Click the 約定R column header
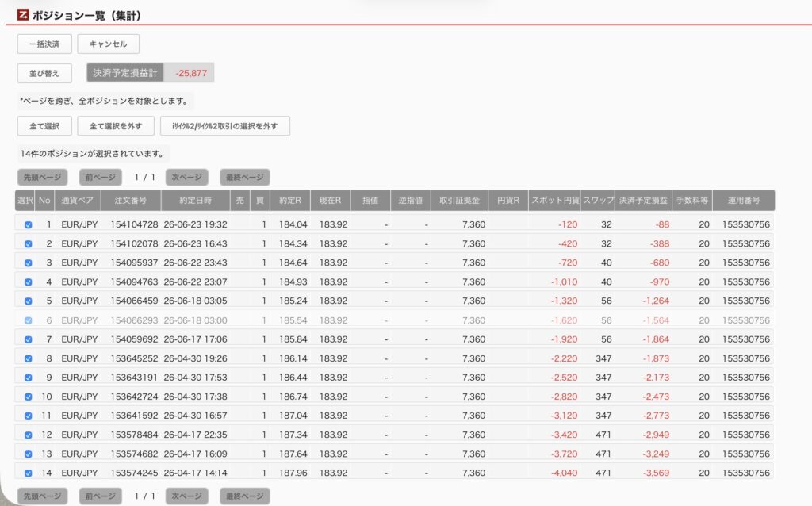Screen dimensions: 812x506 click(290, 201)
